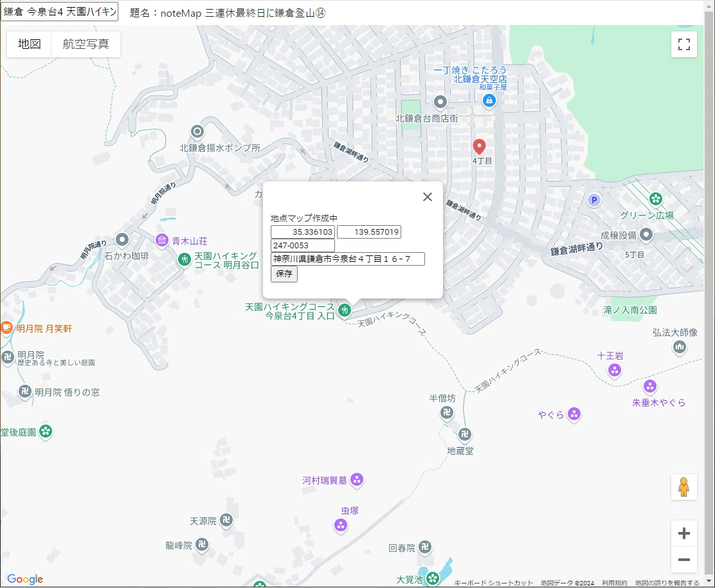This screenshot has width=715, height=588.
Task: Select 天源院 temple marker
Action: coord(226,520)
